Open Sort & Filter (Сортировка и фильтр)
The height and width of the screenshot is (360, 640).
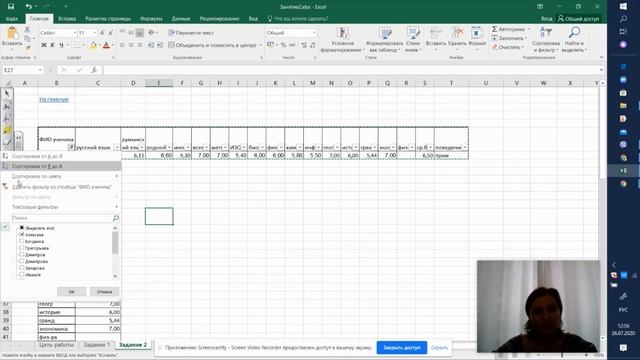546,40
